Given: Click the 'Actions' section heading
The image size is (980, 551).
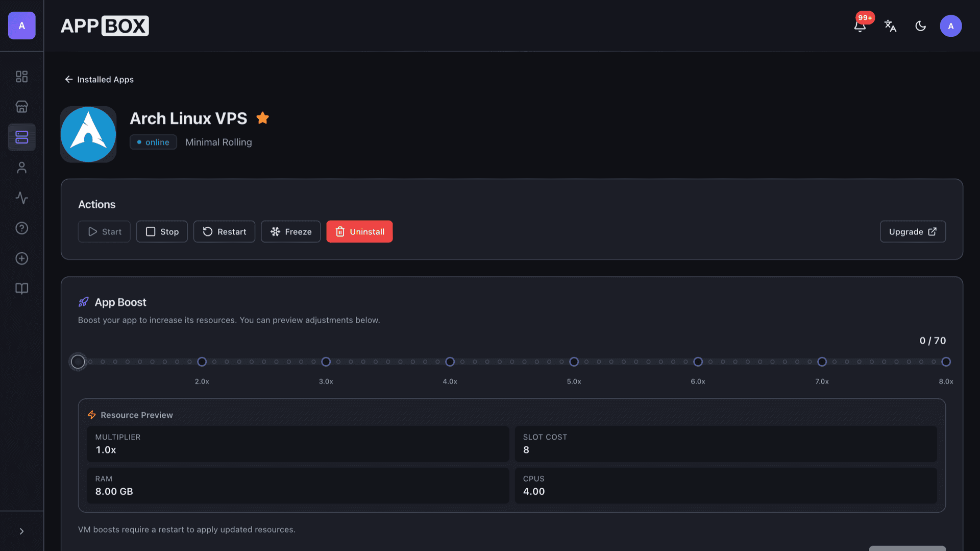Looking at the screenshot, I should [x=97, y=204].
